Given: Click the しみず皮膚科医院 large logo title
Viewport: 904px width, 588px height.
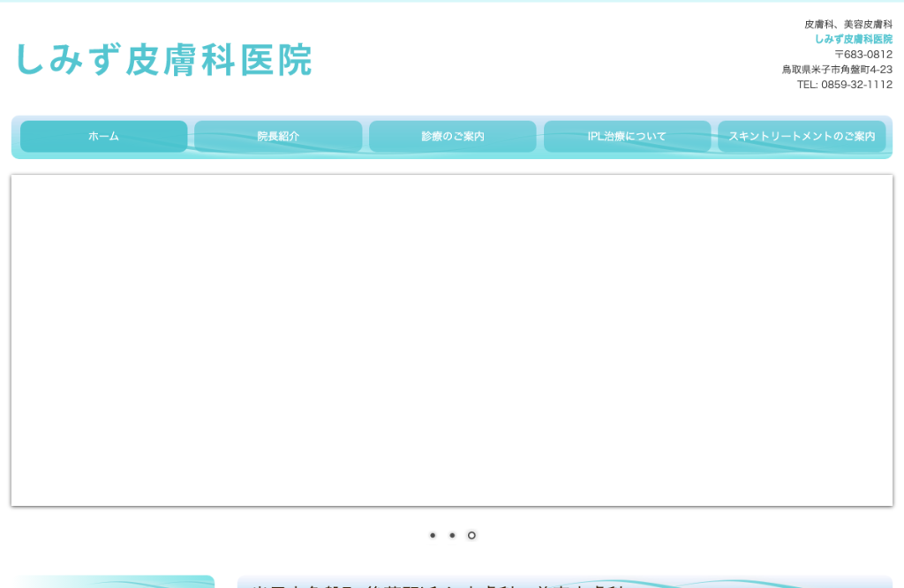Looking at the screenshot, I should tap(164, 60).
